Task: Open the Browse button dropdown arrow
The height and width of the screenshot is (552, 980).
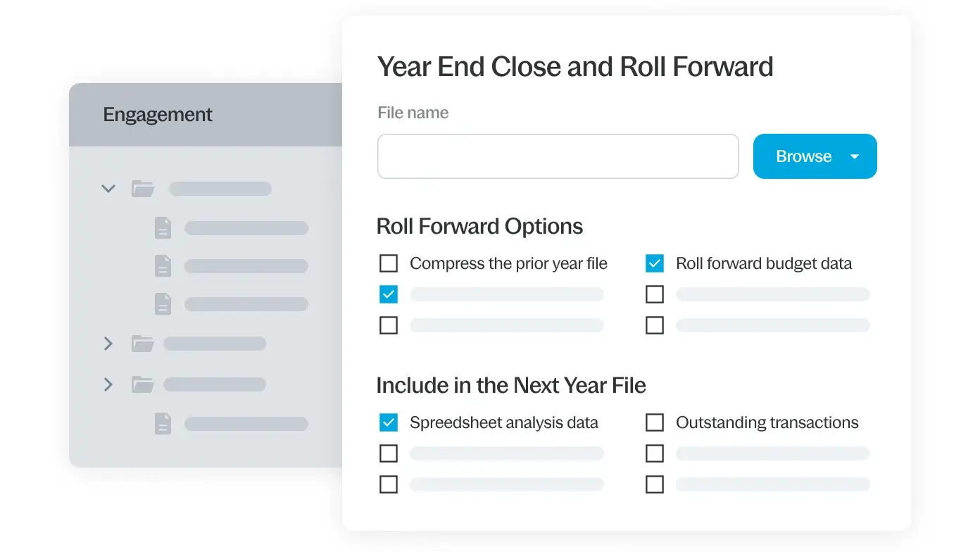Action: point(855,156)
